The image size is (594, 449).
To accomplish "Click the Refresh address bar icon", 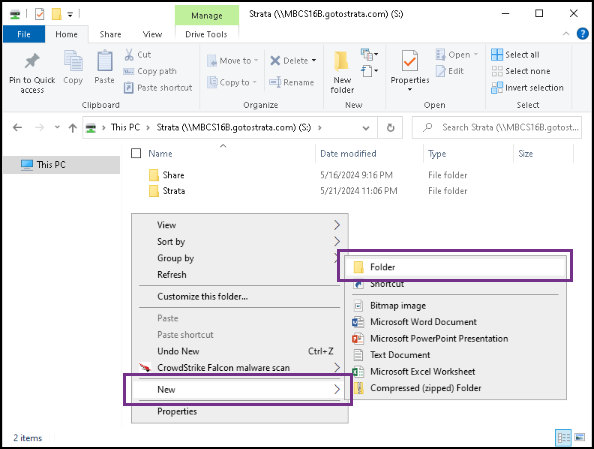I will (x=390, y=128).
